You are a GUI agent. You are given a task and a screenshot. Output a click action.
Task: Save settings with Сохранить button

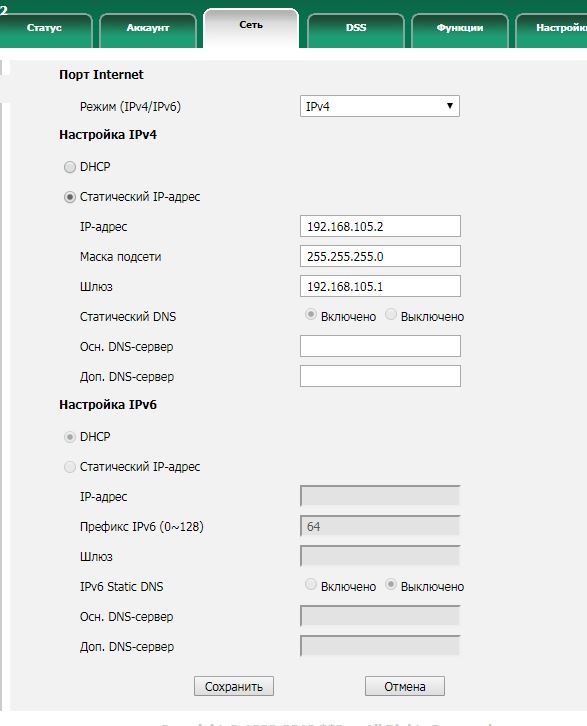coord(234,686)
